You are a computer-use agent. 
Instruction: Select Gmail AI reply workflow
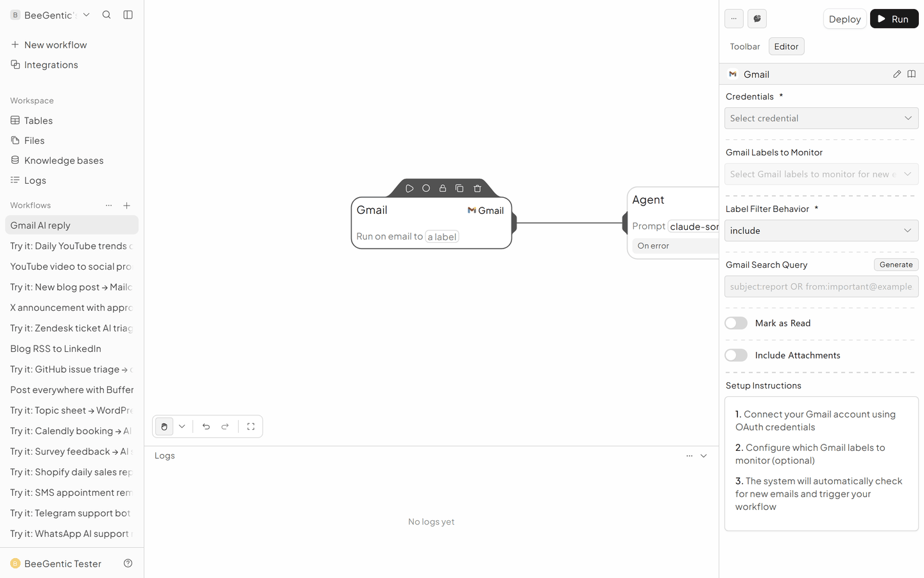point(72,225)
